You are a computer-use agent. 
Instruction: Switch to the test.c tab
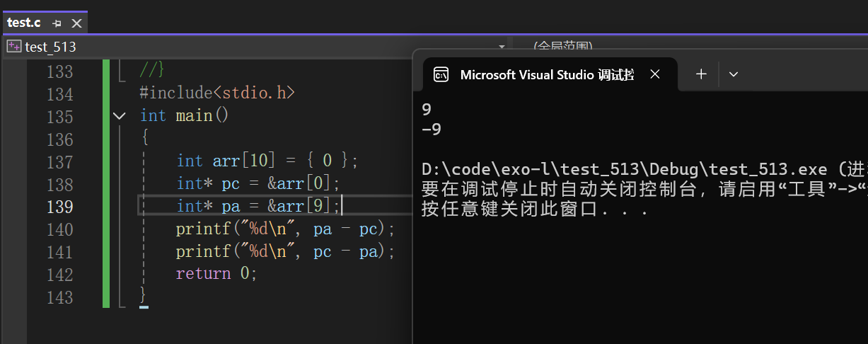pyautogui.click(x=23, y=23)
